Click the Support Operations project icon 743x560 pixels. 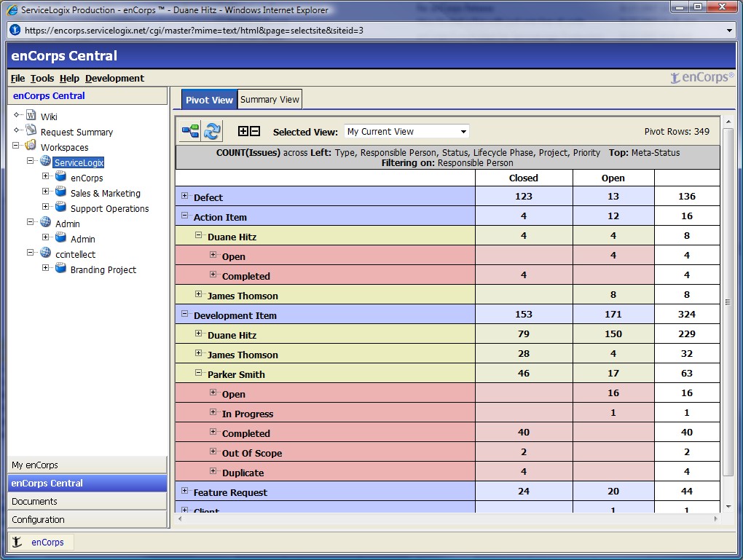tap(60, 207)
